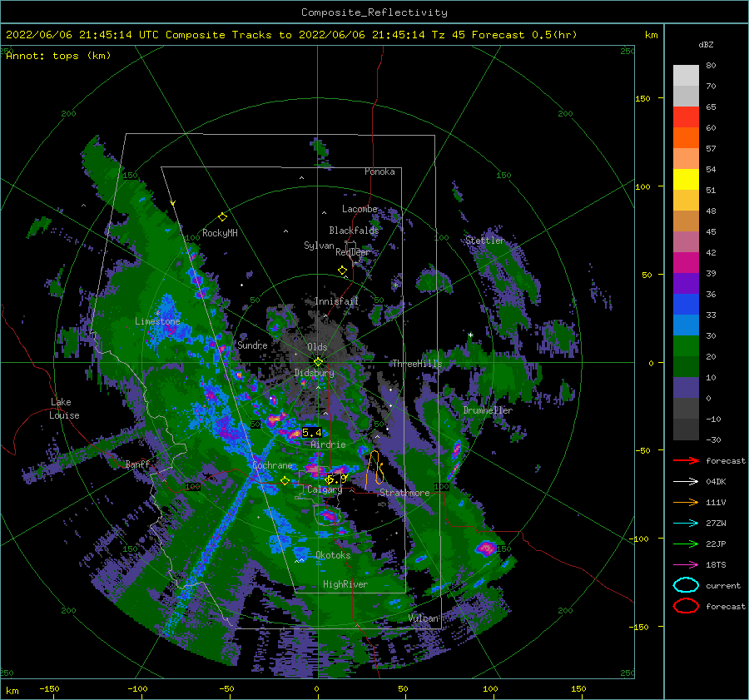Pick the purple swatch between 39 and 36
The image size is (749, 700).
[686, 284]
